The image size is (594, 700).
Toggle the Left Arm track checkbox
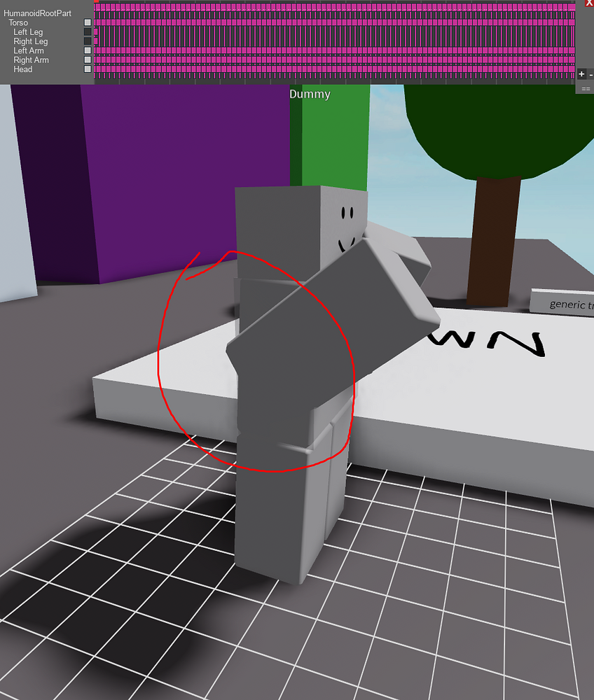87,50
